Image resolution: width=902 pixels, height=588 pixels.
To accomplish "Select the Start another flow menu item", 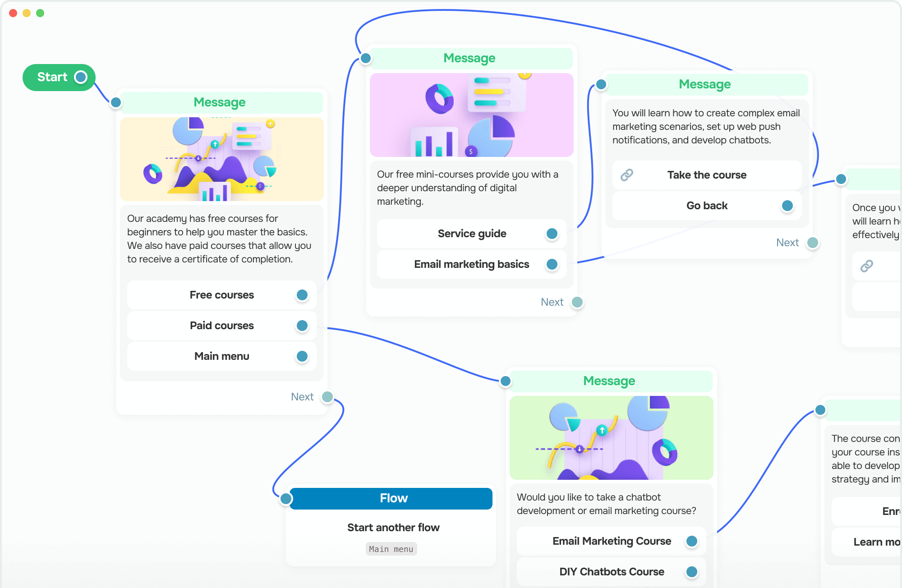I will click(393, 528).
